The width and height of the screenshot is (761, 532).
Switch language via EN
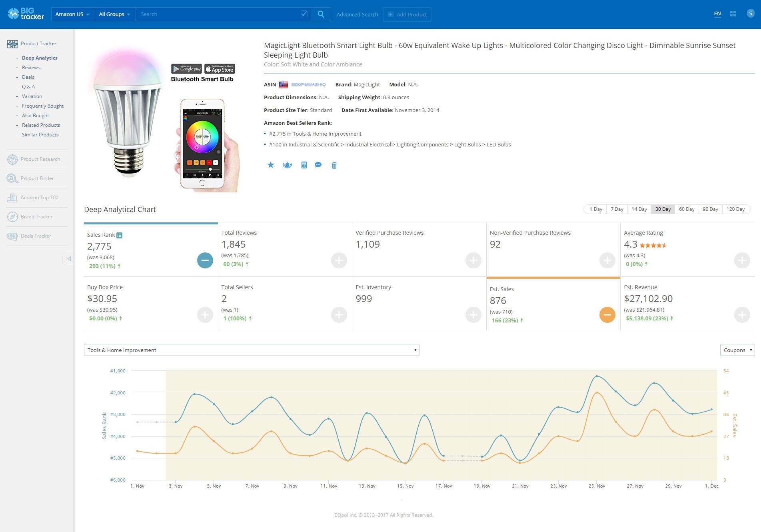click(x=717, y=14)
